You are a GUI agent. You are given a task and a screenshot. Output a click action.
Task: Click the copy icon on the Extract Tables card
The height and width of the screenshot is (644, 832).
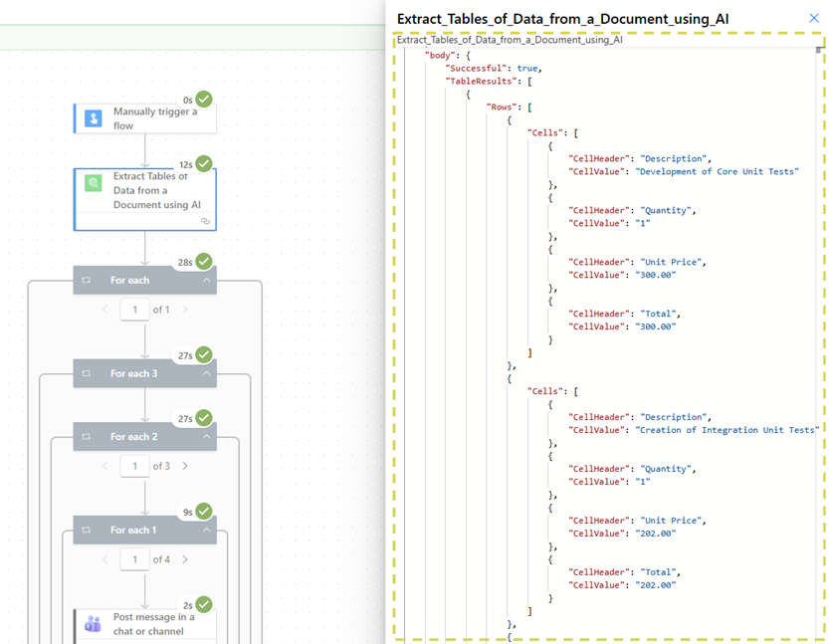click(x=205, y=220)
